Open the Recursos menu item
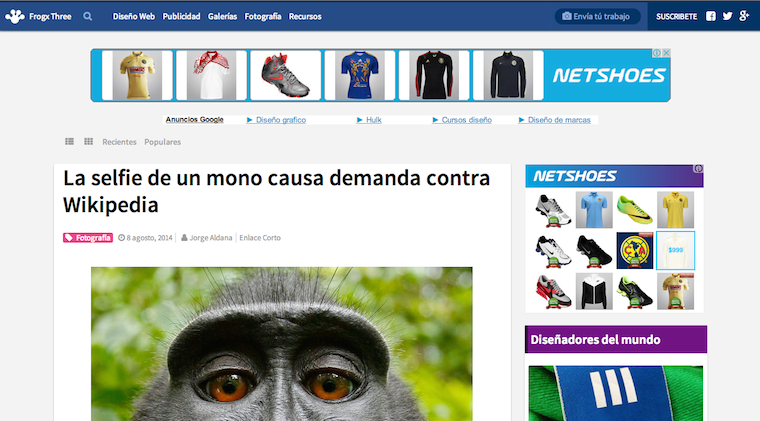 (305, 17)
